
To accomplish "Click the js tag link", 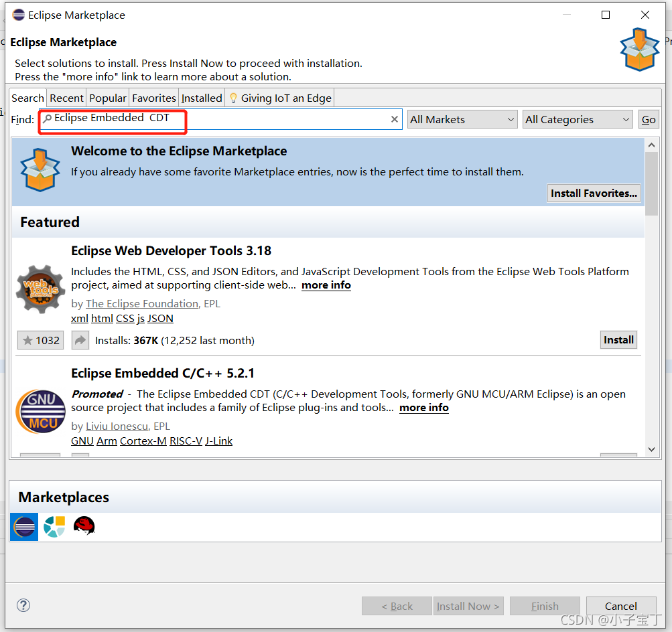I will [x=141, y=319].
